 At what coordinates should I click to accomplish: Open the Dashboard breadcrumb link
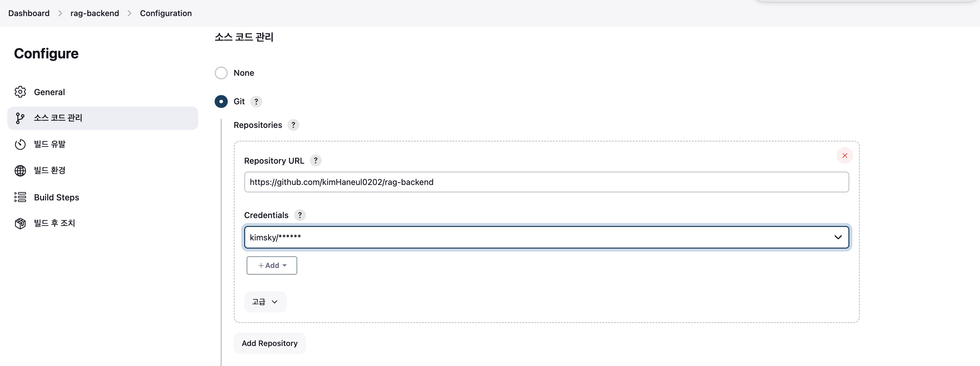[x=29, y=13]
